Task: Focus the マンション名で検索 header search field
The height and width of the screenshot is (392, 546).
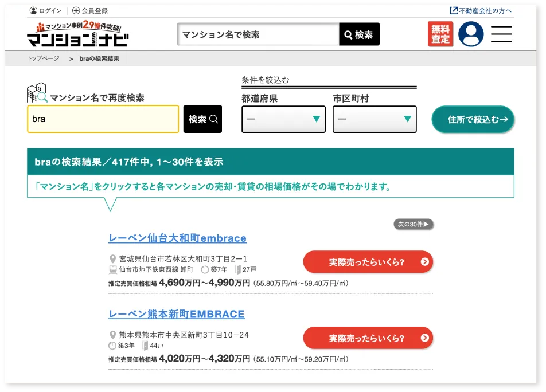Action: (258, 34)
